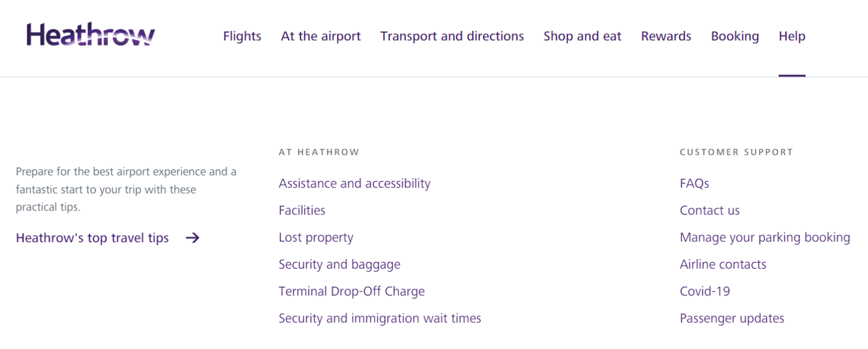Click the Heathrow logo
Image resolution: width=868 pixels, height=349 pixels.
[90, 35]
